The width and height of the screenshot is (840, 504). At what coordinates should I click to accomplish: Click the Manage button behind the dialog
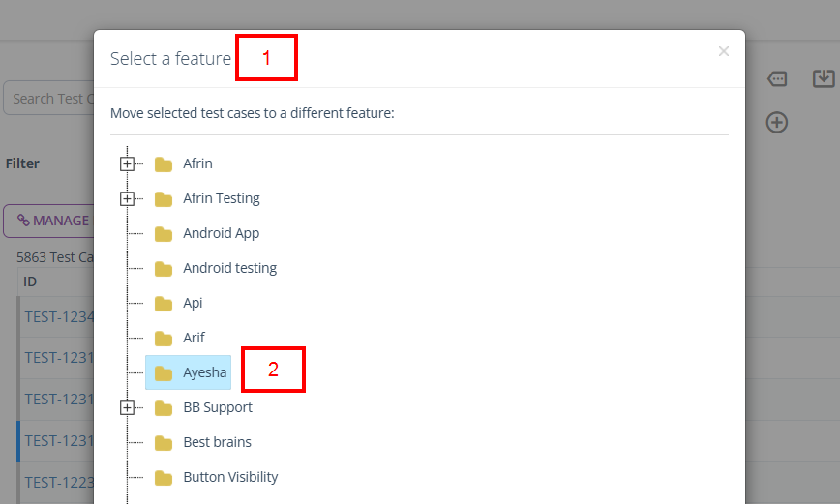point(50,221)
